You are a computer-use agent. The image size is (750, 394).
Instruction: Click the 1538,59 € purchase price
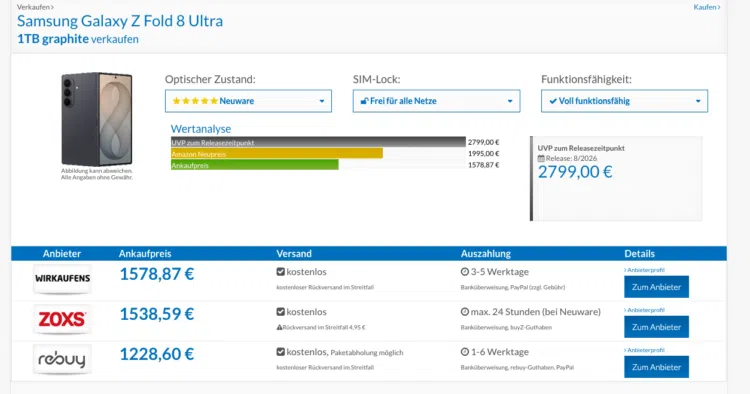(x=157, y=314)
